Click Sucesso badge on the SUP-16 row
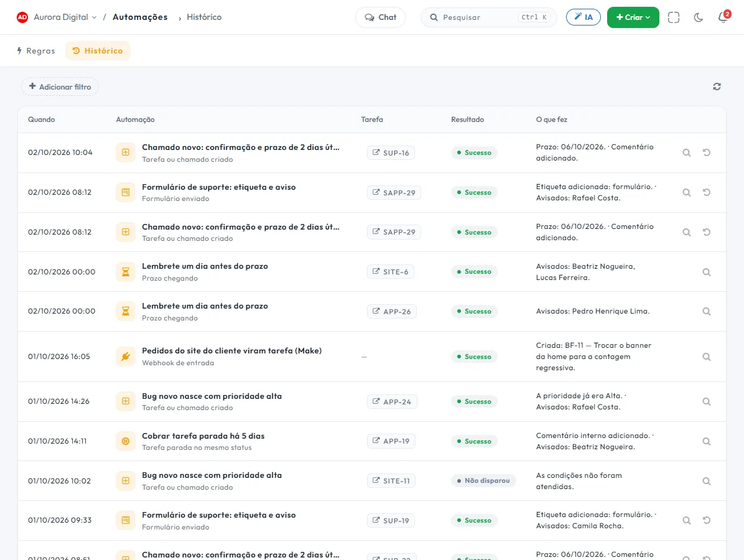 pos(474,153)
